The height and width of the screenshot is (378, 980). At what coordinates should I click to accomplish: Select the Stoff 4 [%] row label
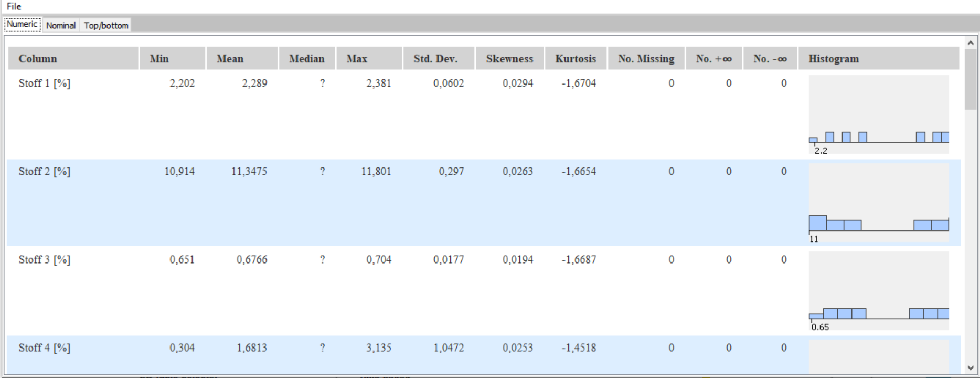pos(45,348)
